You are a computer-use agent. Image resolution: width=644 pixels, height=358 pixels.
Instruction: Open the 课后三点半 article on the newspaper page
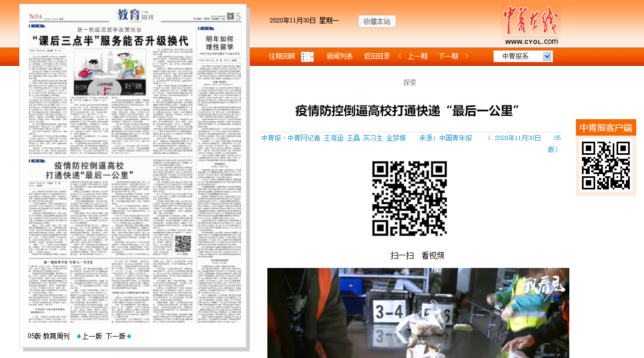(x=110, y=41)
